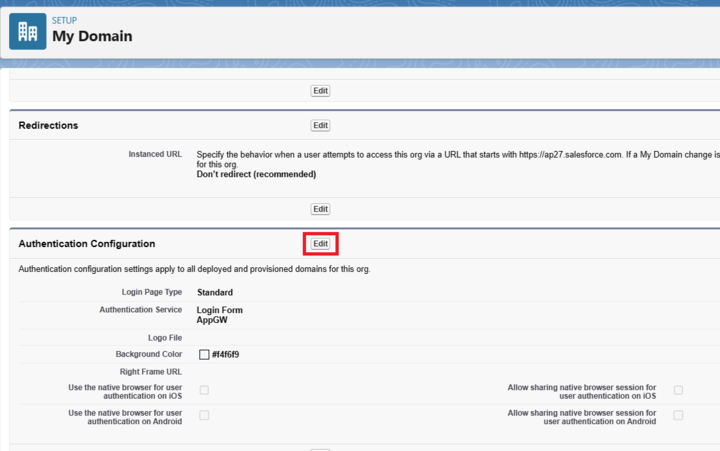
Task: Enable native browser for user authentication on Android
Action: pos(204,415)
